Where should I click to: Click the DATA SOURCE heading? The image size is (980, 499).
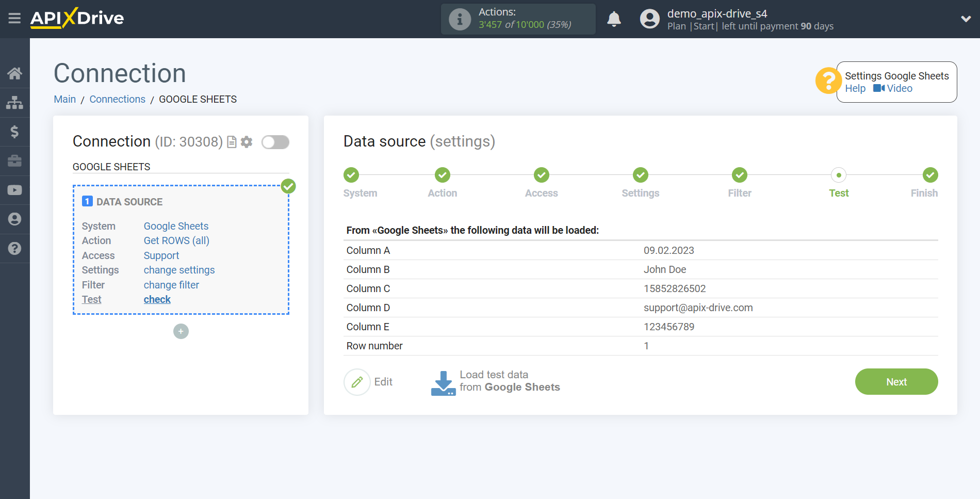coord(129,202)
